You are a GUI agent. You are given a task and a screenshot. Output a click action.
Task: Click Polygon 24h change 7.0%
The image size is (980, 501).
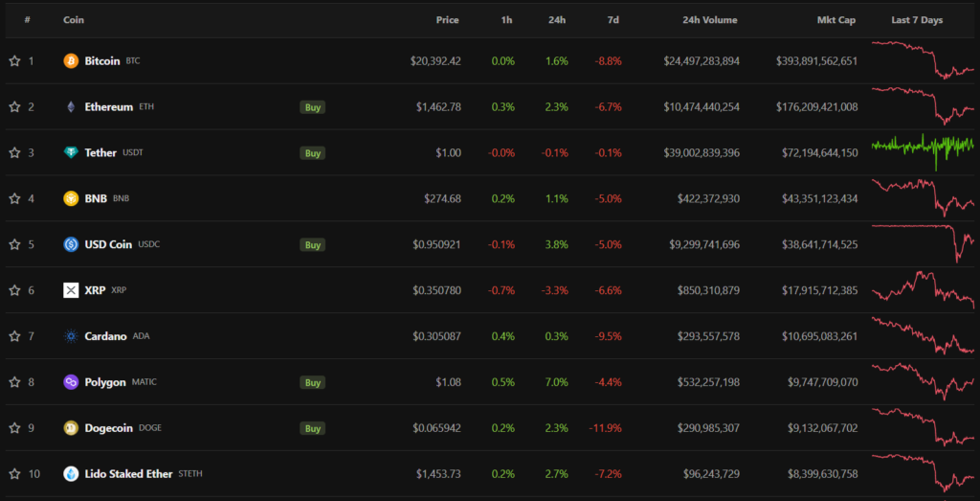tap(557, 382)
